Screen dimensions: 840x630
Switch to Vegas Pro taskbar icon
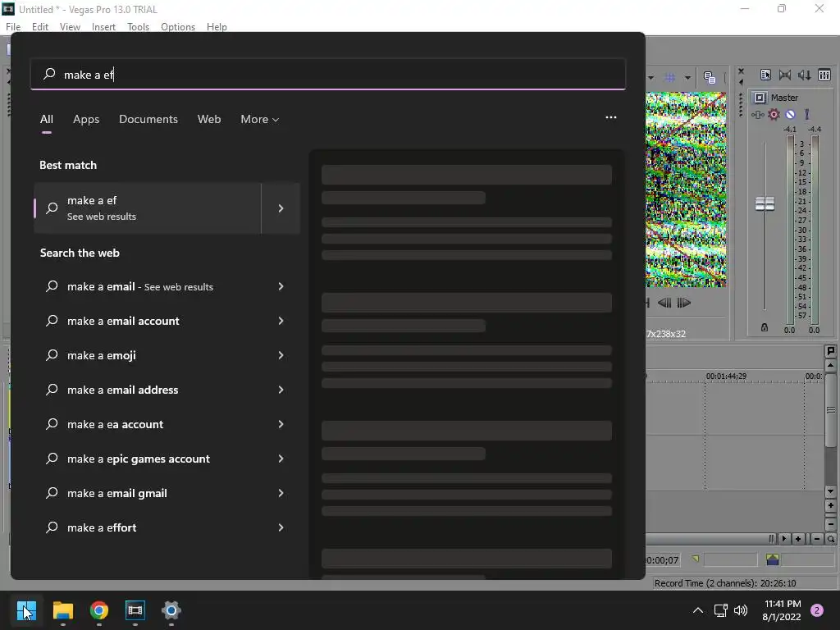click(x=135, y=610)
